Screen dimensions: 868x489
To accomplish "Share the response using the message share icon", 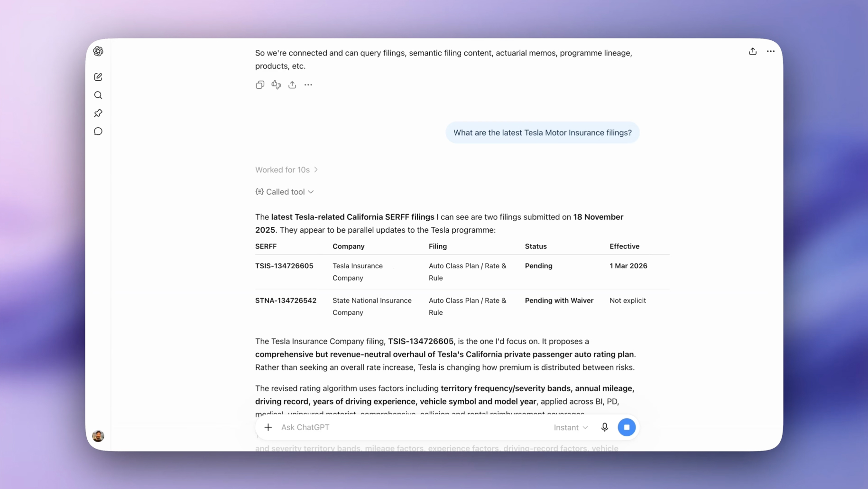I will tap(292, 85).
